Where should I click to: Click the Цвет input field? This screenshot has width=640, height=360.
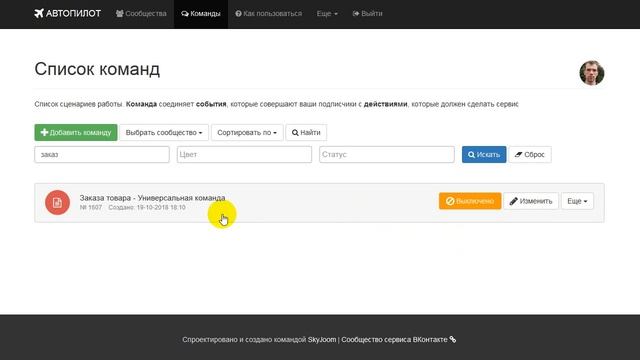point(244,154)
